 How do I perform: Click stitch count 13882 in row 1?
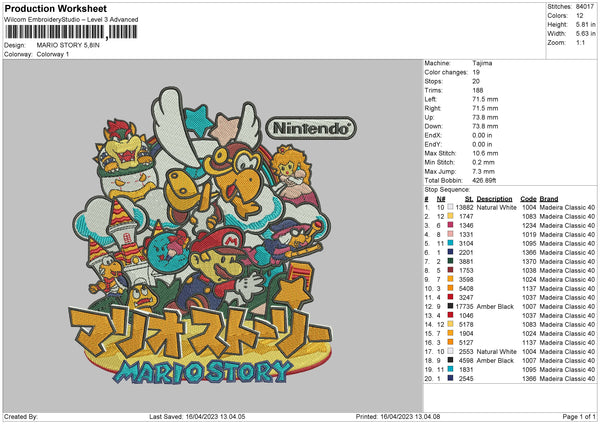465,207
